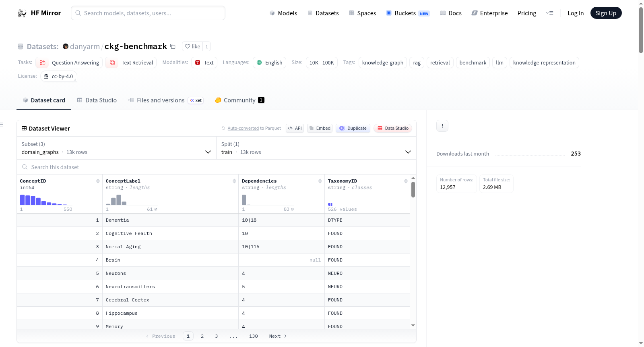
Task: Expand the Split train dropdown
Action: click(x=316, y=148)
